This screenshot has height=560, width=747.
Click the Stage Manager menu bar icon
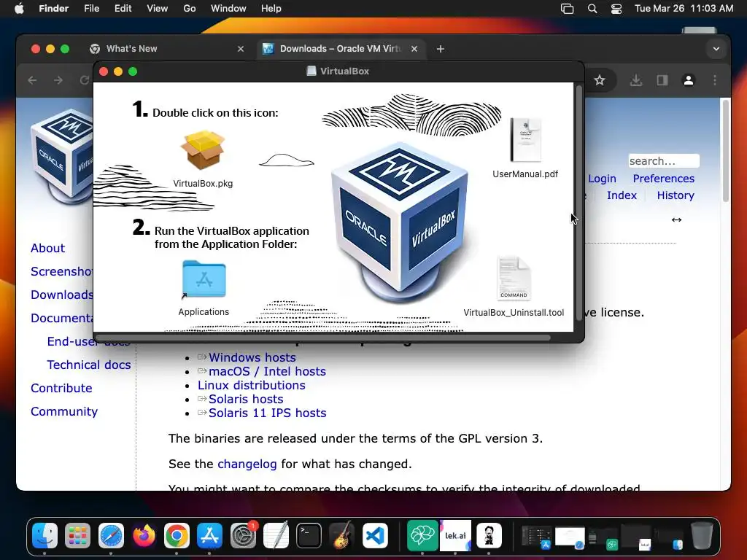tap(567, 9)
